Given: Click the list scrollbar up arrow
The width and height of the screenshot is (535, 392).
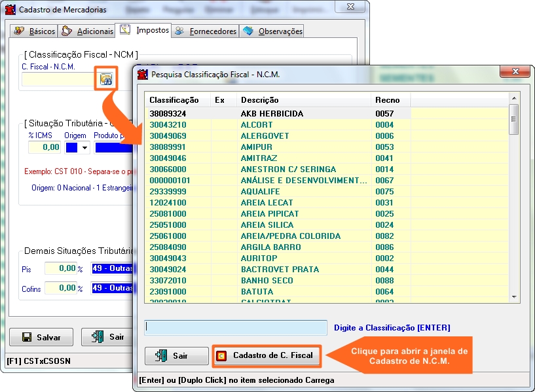Looking at the screenshot, I should [514, 98].
